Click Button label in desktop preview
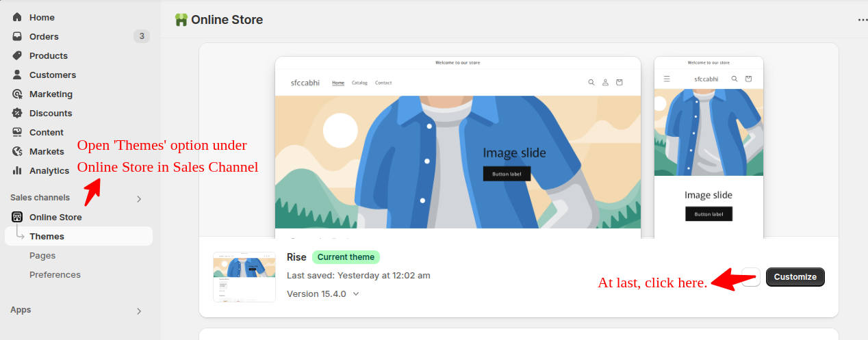 coord(507,174)
